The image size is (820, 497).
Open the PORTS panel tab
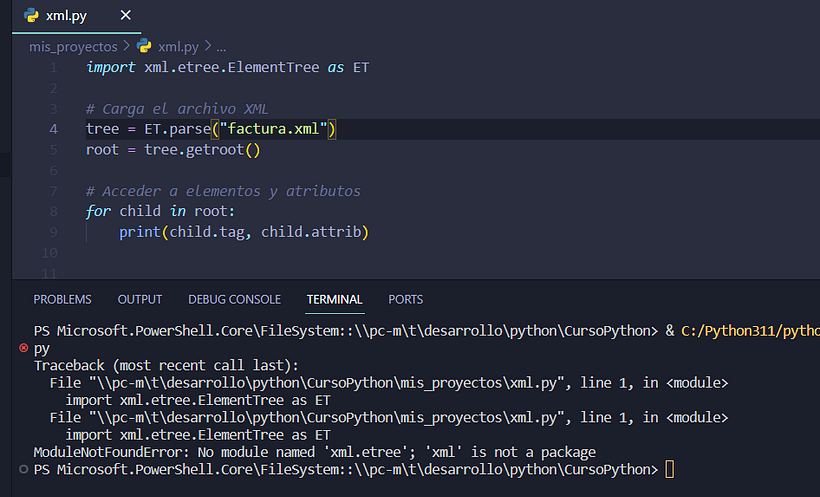(x=405, y=299)
